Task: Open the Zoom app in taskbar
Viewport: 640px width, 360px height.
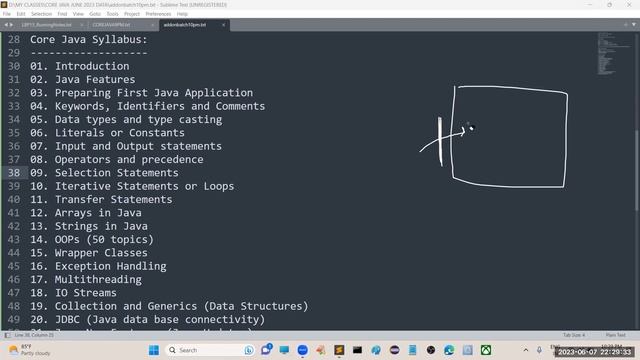Action: tap(302, 350)
